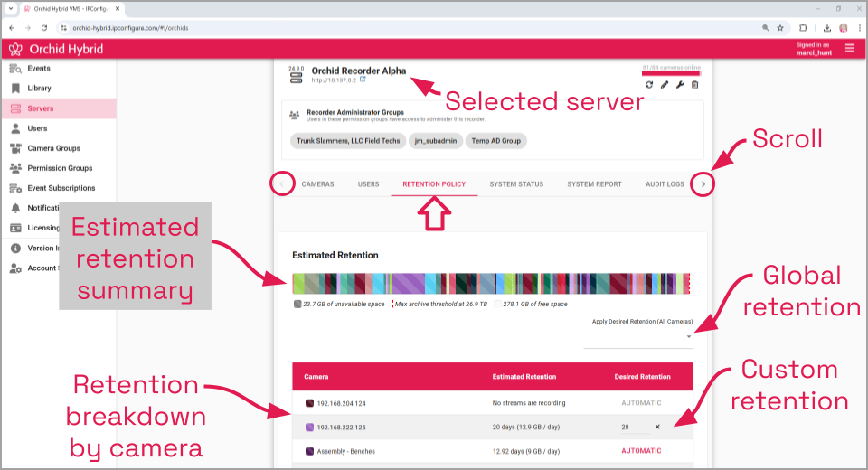This screenshot has height=470, width=868.
Task: Open the hamburger menu in header
Action: coord(850,49)
